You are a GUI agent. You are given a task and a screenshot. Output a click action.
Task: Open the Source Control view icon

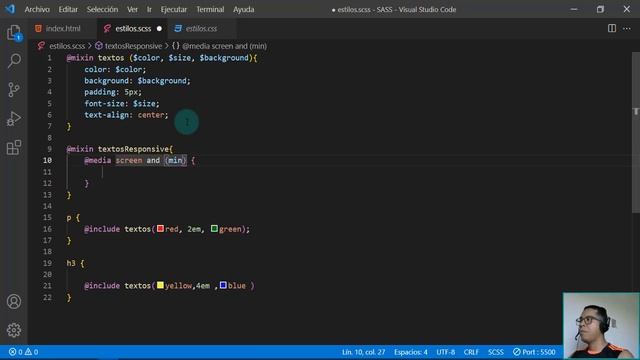point(14,89)
